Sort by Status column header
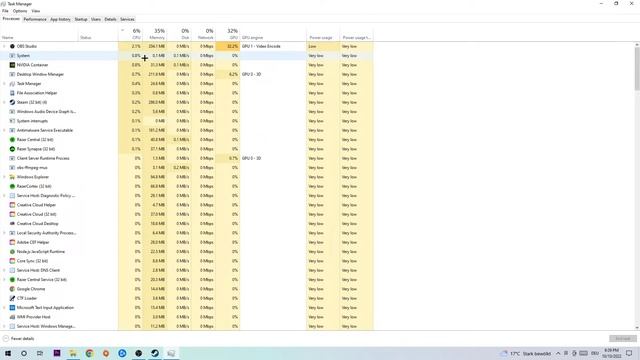The width and height of the screenshot is (640, 360). [98, 34]
